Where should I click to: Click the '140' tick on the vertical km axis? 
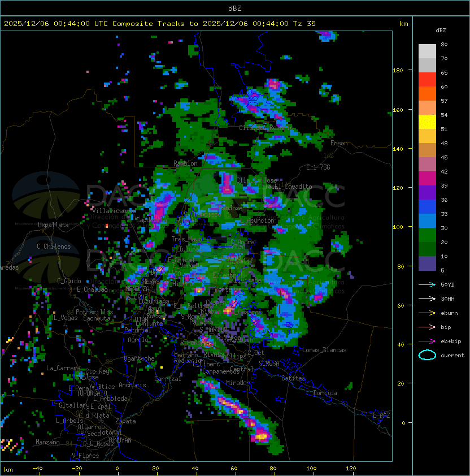coord(398,149)
